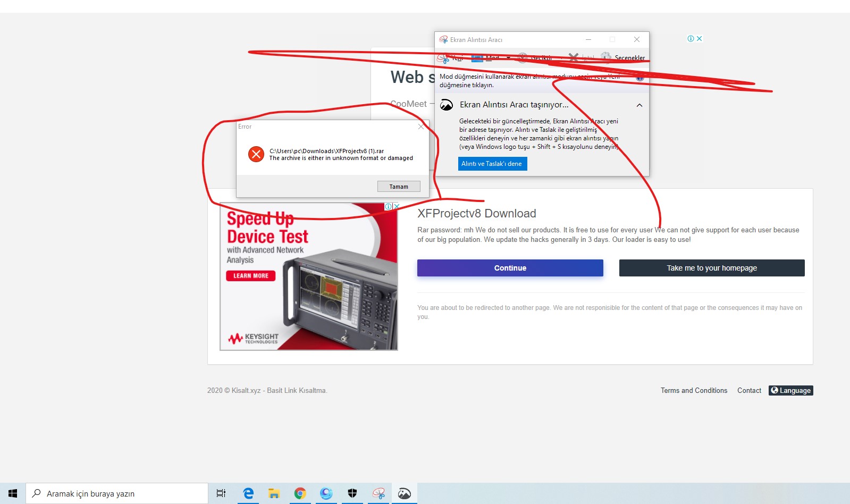Open the Language selector in the footer

(791, 391)
